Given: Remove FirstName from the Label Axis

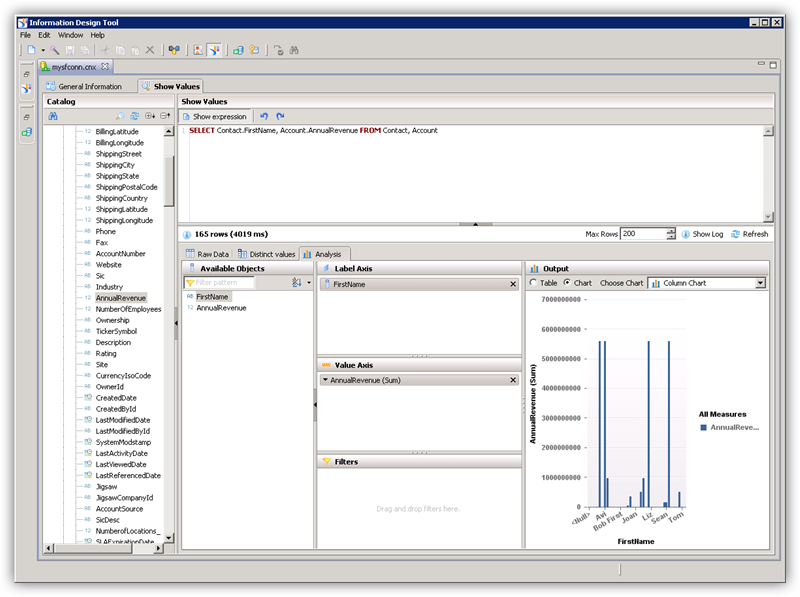Looking at the screenshot, I should click(x=513, y=285).
